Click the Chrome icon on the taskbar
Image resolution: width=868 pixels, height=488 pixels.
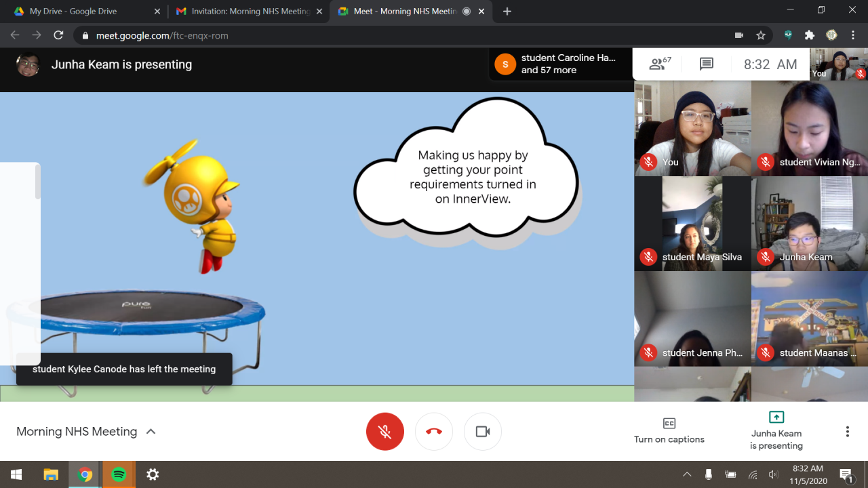click(x=85, y=474)
